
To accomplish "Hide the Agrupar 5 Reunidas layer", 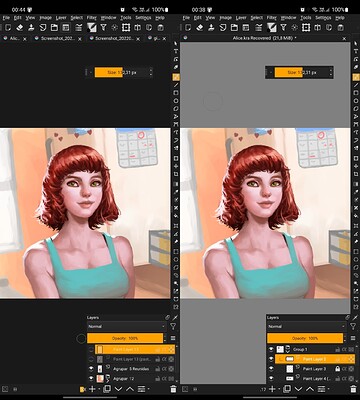I will point(91,369).
